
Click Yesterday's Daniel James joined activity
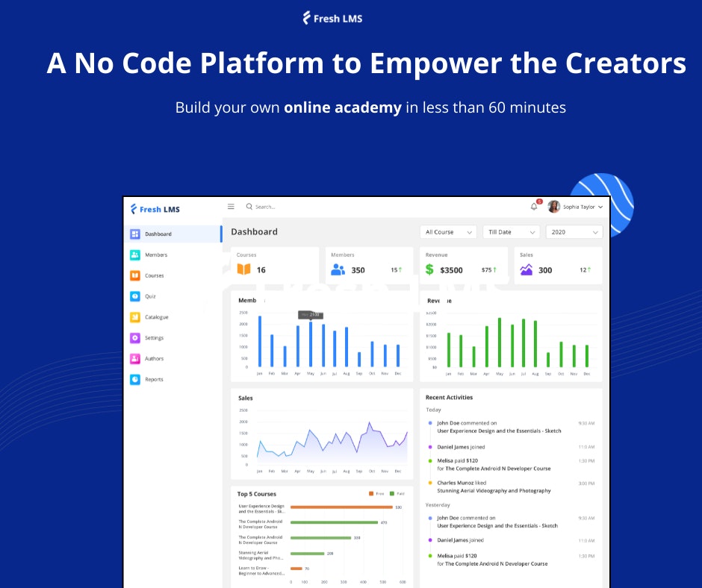click(460, 540)
